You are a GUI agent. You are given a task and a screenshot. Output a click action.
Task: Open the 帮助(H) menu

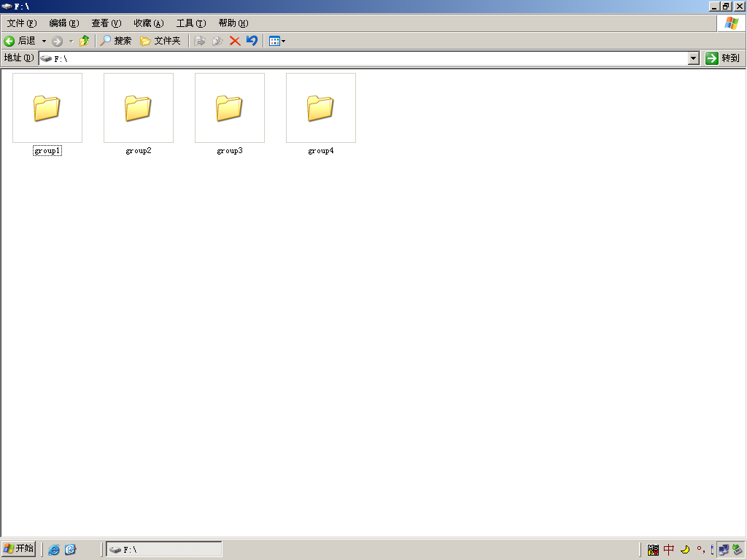coord(233,23)
